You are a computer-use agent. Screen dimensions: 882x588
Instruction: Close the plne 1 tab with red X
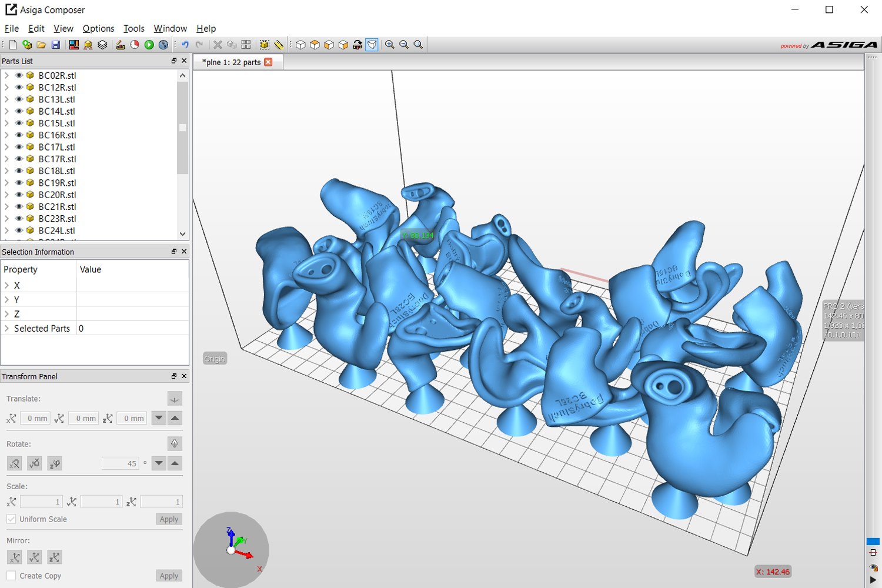[x=268, y=62]
